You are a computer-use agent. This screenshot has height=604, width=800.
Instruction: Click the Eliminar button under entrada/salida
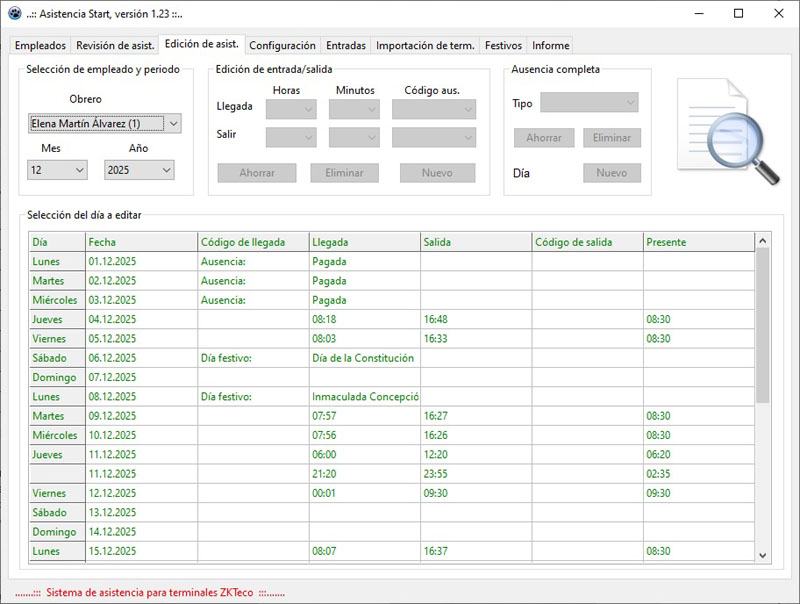pyautogui.click(x=344, y=173)
